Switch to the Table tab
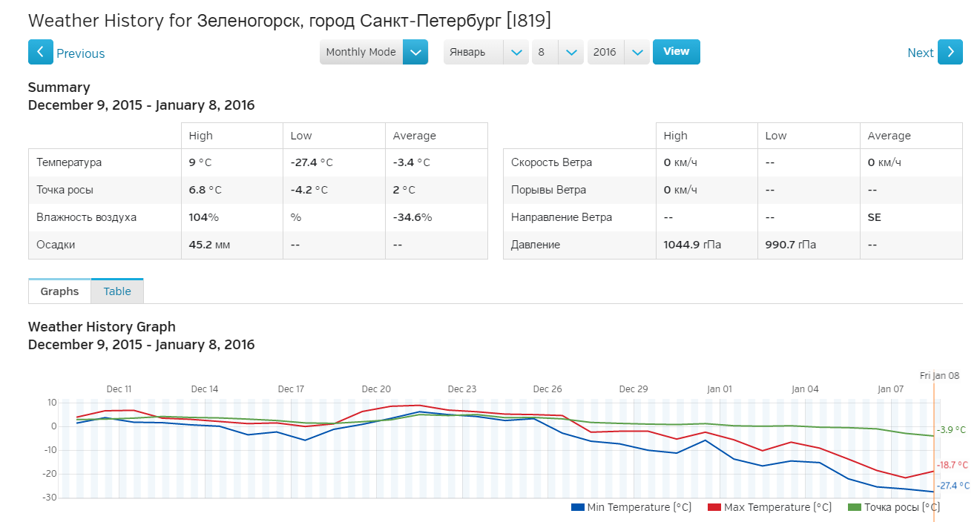Viewport: 980px width, 522px height. (x=117, y=291)
